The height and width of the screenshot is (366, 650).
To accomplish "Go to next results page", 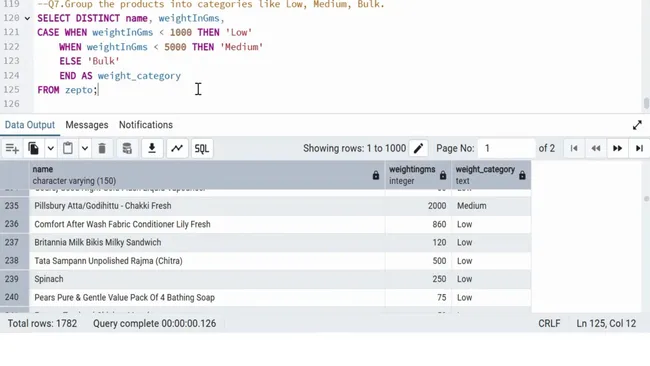I will (x=617, y=148).
